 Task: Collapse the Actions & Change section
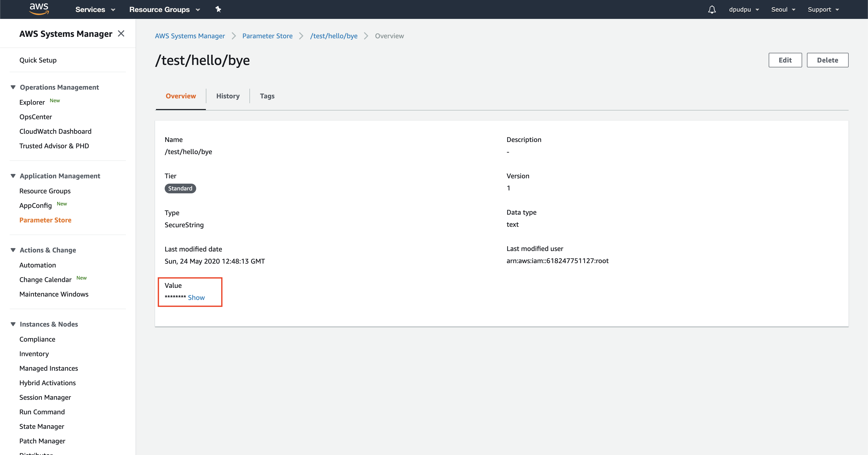(13, 250)
